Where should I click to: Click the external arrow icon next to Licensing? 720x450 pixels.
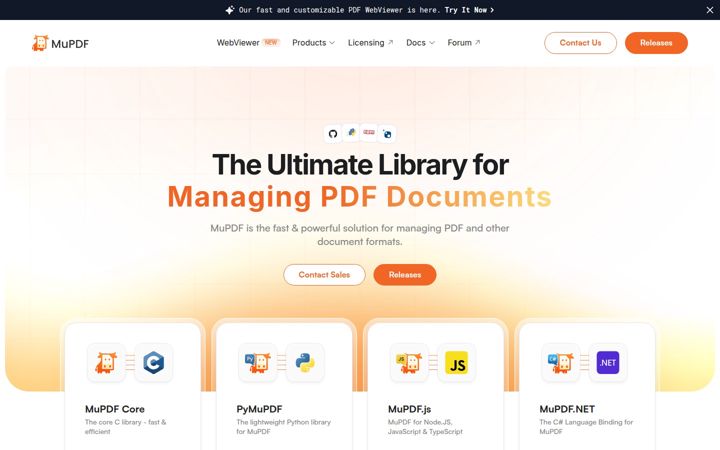point(390,42)
